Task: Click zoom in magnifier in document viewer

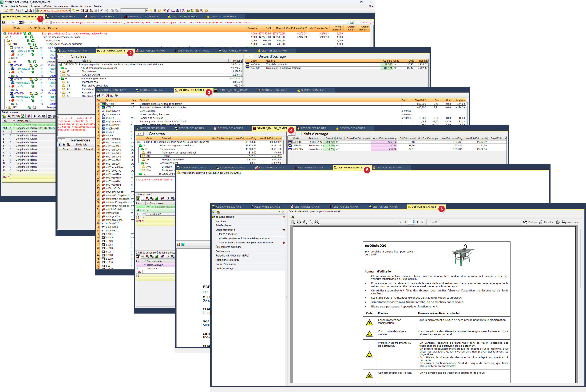Action: pyautogui.click(x=305, y=222)
